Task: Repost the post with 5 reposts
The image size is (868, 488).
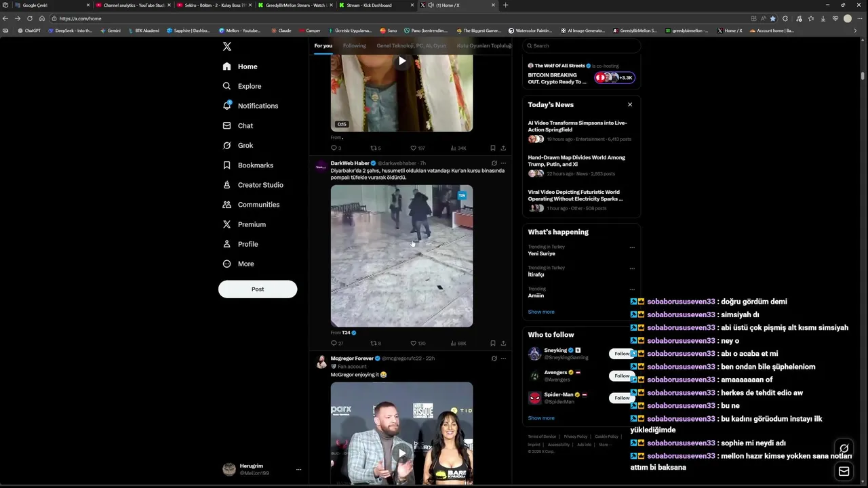Action: point(376,148)
